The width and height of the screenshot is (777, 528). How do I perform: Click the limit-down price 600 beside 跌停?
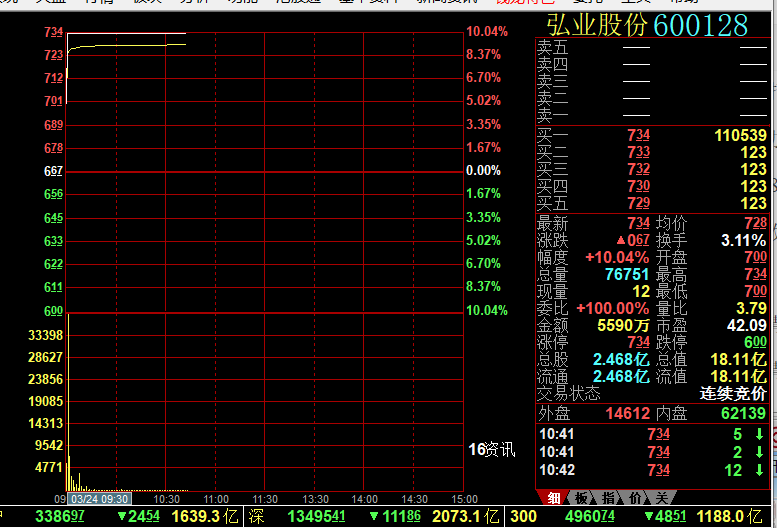[755, 342]
